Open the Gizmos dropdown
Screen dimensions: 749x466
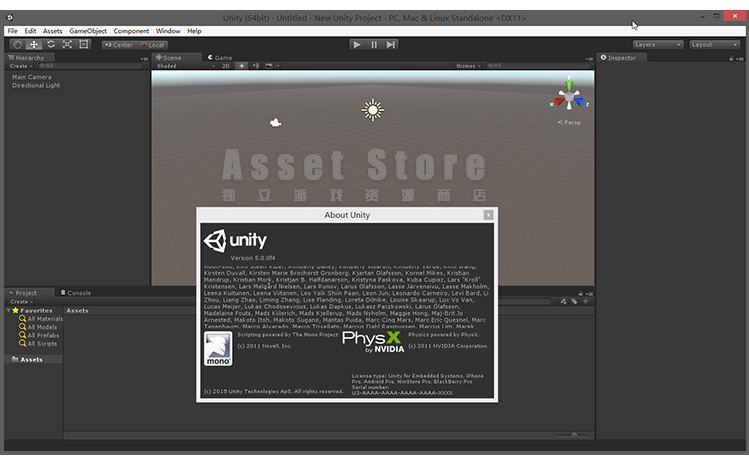[468, 66]
